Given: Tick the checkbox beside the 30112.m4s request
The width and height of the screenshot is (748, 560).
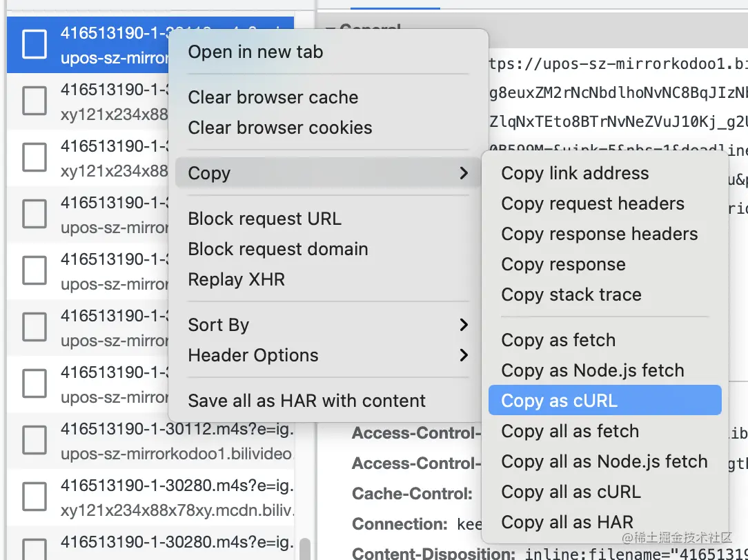Looking at the screenshot, I should click(x=35, y=440).
